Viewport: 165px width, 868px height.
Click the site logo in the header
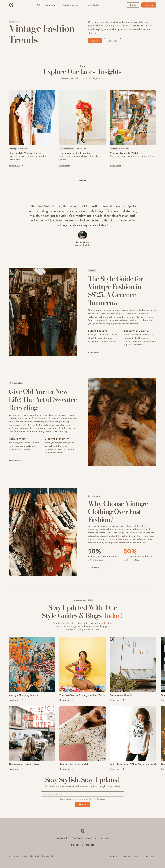tap(11, 5)
